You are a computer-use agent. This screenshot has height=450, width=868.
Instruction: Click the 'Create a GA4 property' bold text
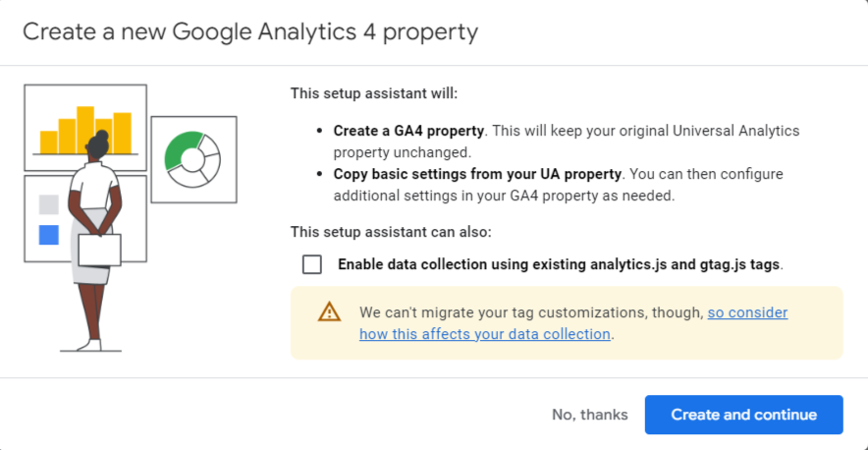click(x=408, y=131)
